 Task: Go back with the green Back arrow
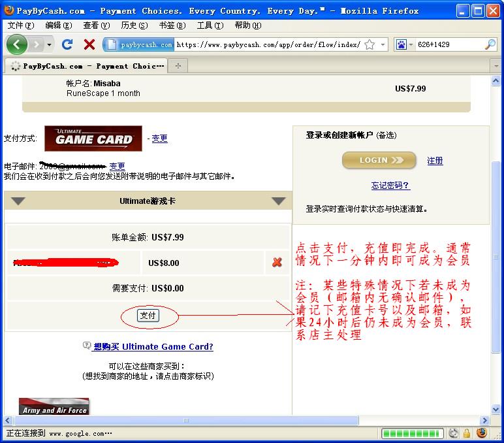17,44
